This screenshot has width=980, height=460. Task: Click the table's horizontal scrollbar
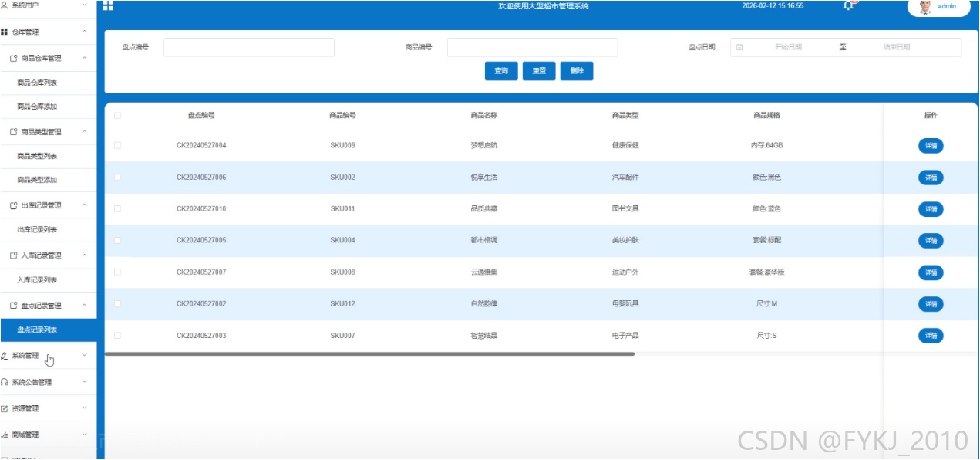click(x=369, y=354)
